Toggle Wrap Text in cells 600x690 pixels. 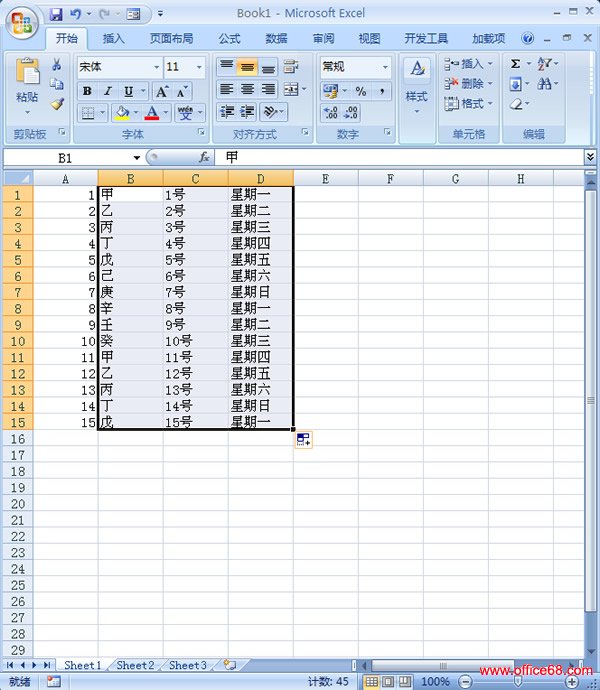(x=291, y=67)
